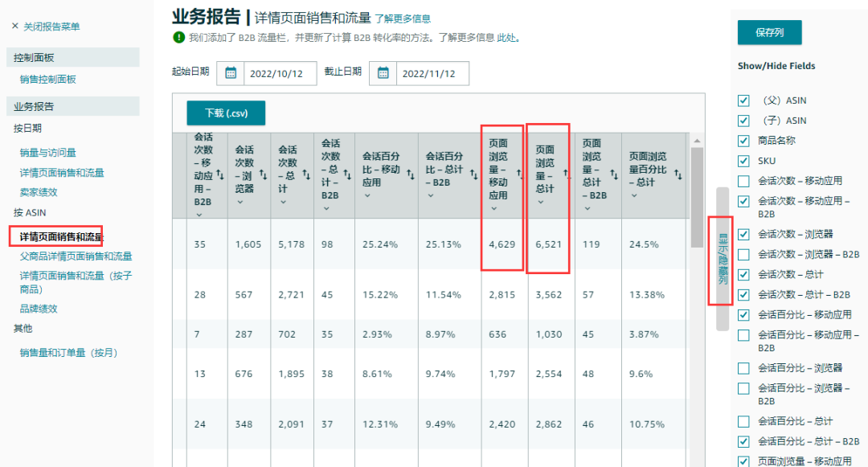Sort by 会话百分比 – 移动应用 arrows
868x467 pixels.
(411, 173)
